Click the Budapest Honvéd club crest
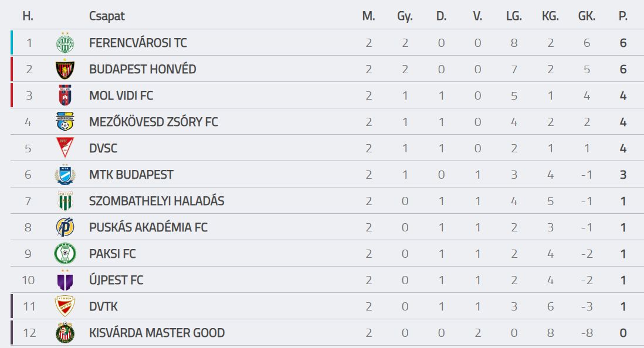 pos(65,69)
